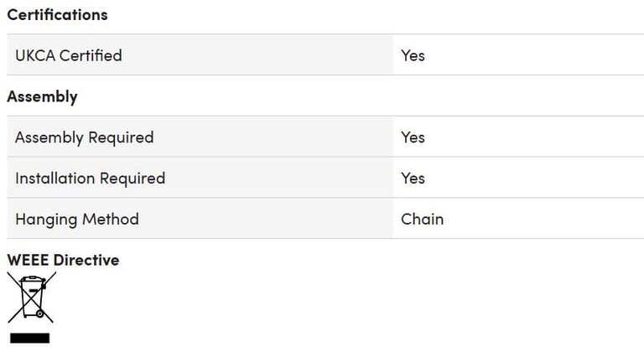Image resolution: width=644 pixels, height=352 pixels.
Task: Click the word Hanging in the last row
Action: click(x=46, y=220)
